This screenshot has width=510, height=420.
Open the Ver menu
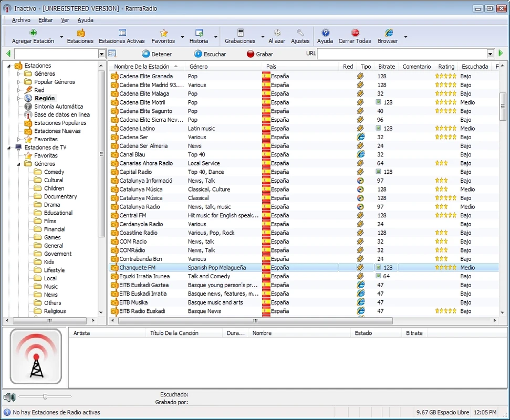(x=65, y=20)
